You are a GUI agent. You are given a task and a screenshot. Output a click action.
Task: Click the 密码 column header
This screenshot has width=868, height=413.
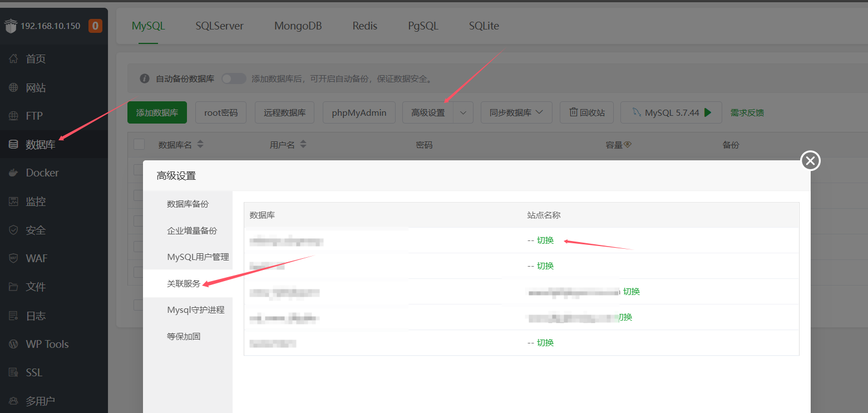tap(424, 145)
